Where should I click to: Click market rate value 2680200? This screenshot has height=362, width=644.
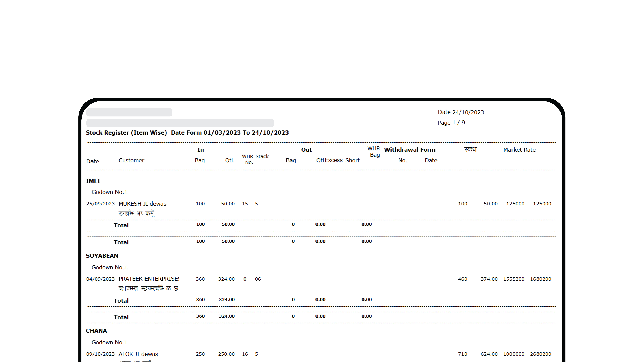click(541, 354)
